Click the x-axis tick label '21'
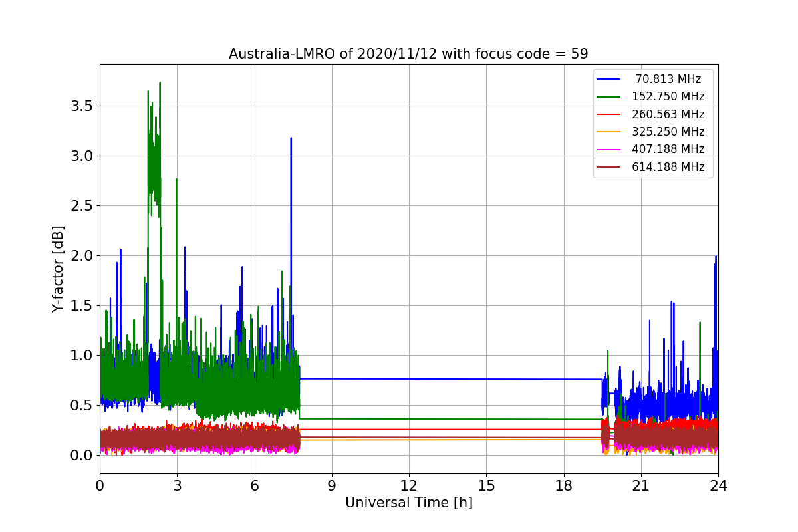798x532 pixels. (640, 486)
